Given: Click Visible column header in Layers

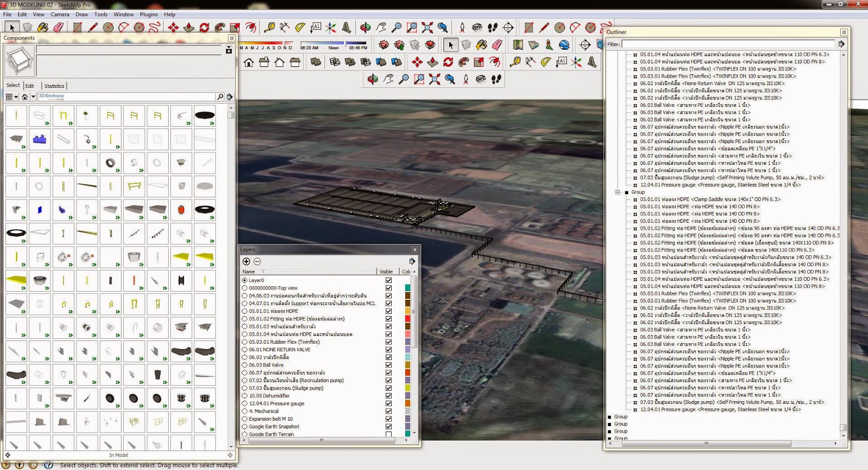Looking at the screenshot, I should 386,271.
